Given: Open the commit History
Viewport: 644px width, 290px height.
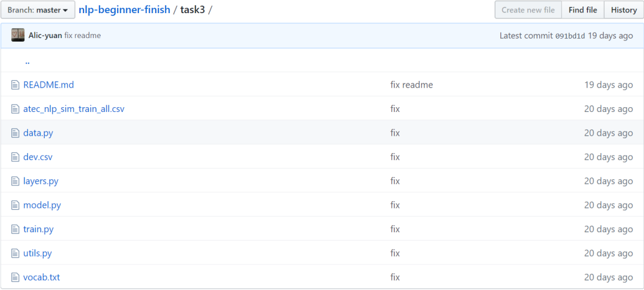Looking at the screenshot, I should [624, 10].
